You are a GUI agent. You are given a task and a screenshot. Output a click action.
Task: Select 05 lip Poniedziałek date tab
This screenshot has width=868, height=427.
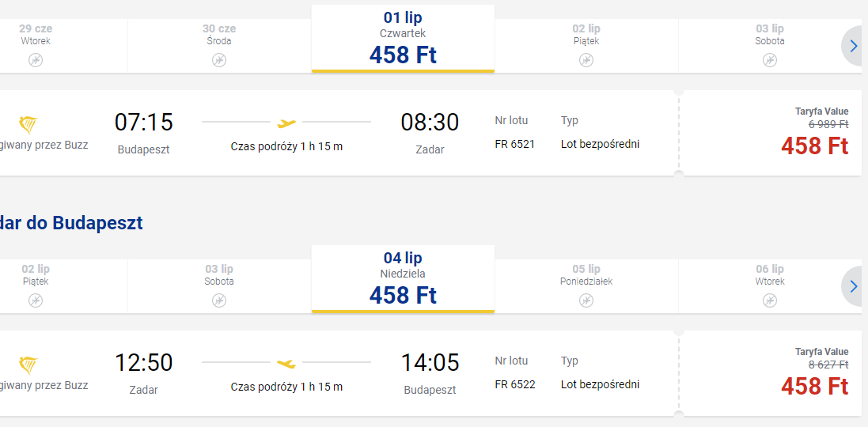pos(586,286)
